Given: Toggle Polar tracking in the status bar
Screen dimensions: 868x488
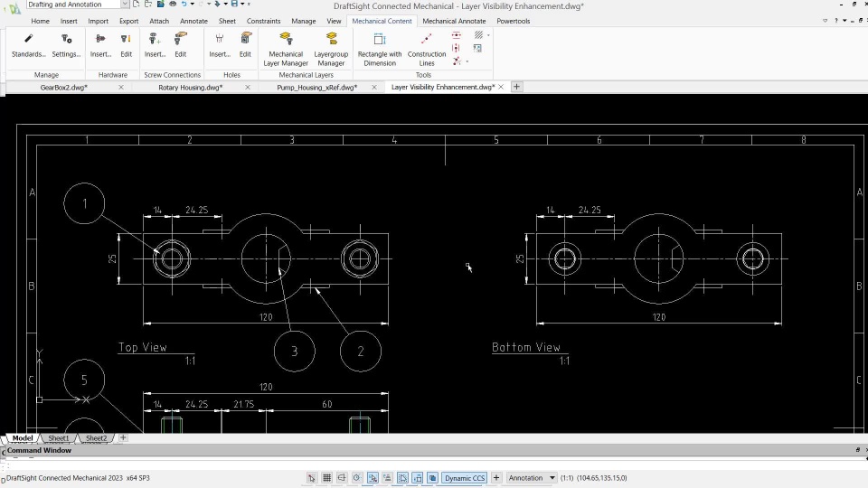Looking at the screenshot, I should pyautogui.click(x=357, y=477).
